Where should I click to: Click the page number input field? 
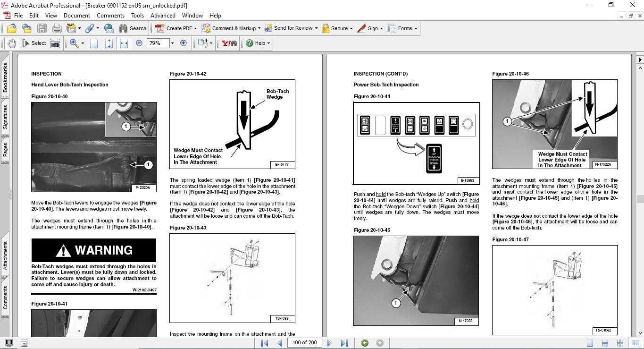[304, 343]
